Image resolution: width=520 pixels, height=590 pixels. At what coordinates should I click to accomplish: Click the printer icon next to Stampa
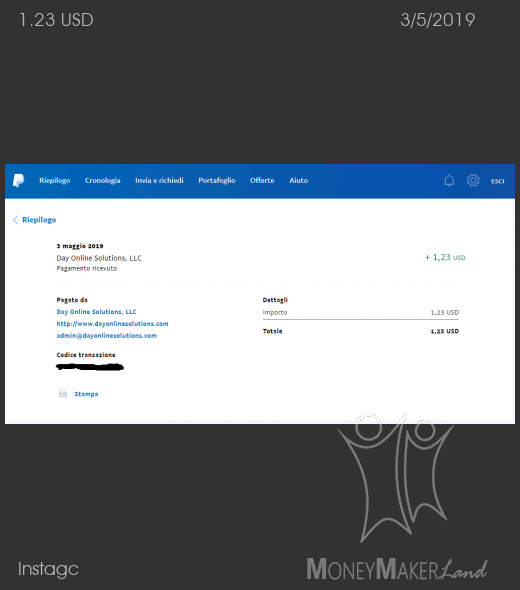pos(63,394)
